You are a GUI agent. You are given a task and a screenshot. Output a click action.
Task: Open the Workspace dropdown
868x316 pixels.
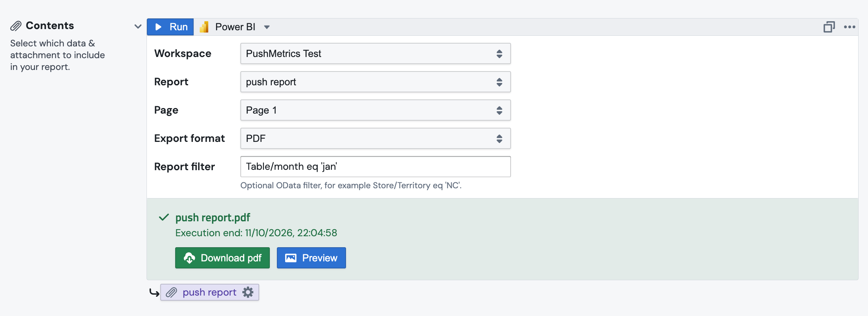[375, 53]
